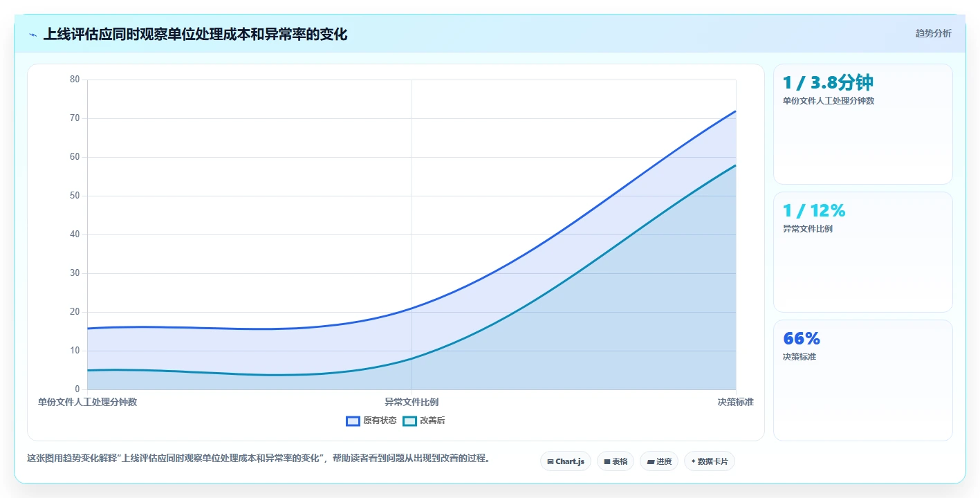Click the y-axis tick 20
The height and width of the screenshot is (498, 980).
pyautogui.click(x=75, y=312)
